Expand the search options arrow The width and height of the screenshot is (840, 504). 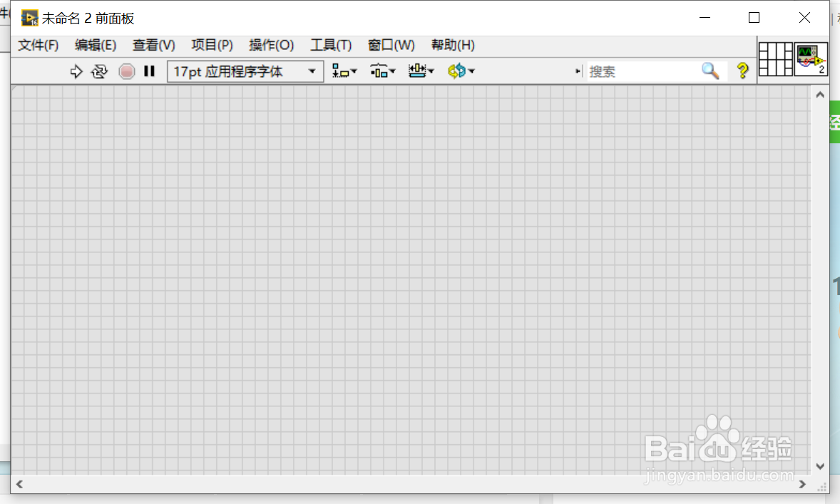[x=578, y=71]
